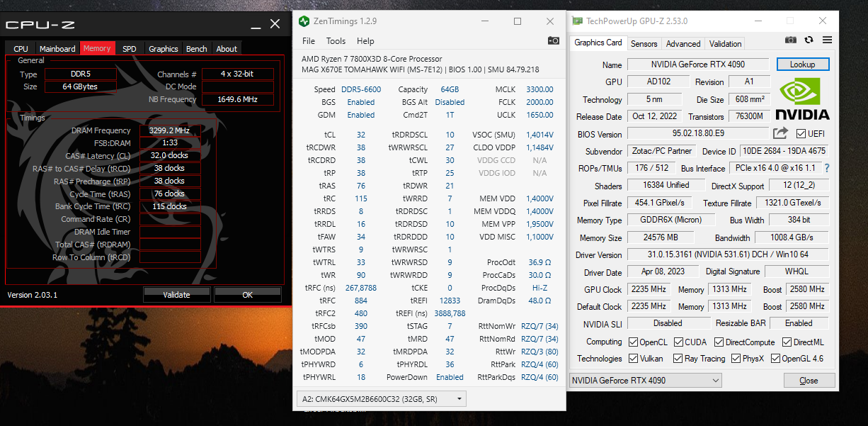Screen dimensions: 868x426
Task: Open the GPU selection dropdown in GPU-Z
Action: 646,381
